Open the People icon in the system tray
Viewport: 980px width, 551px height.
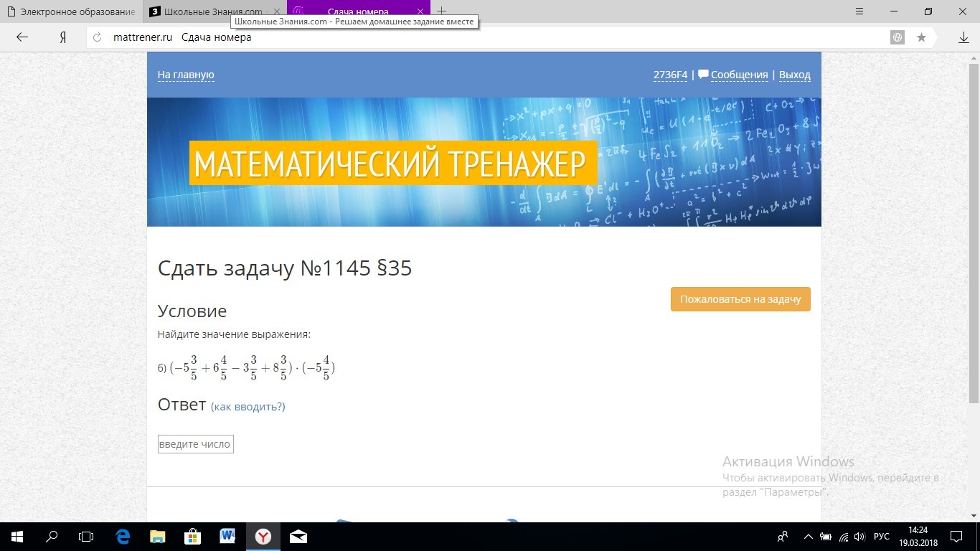coord(783,537)
